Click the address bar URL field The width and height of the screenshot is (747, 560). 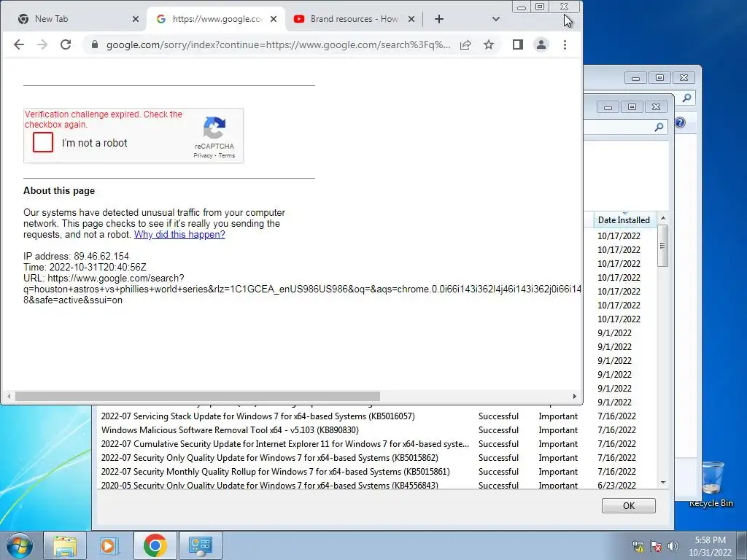coord(278,44)
